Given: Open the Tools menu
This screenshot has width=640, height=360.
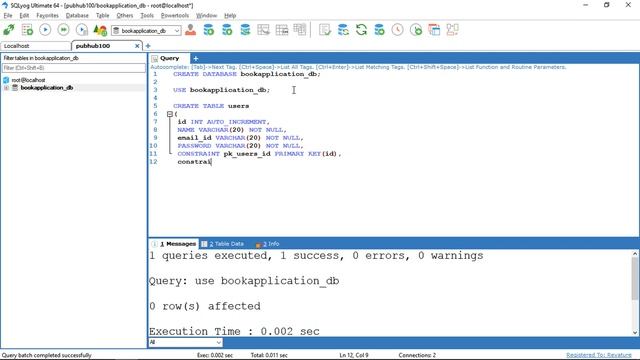Looking at the screenshot, I should click(x=147, y=16).
